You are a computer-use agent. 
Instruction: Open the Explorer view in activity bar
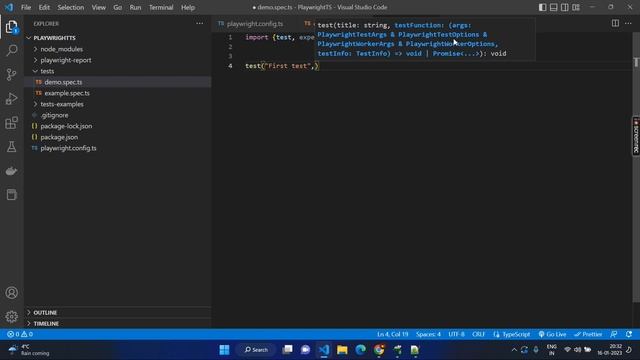pyautogui.click(x=11, y=27)
